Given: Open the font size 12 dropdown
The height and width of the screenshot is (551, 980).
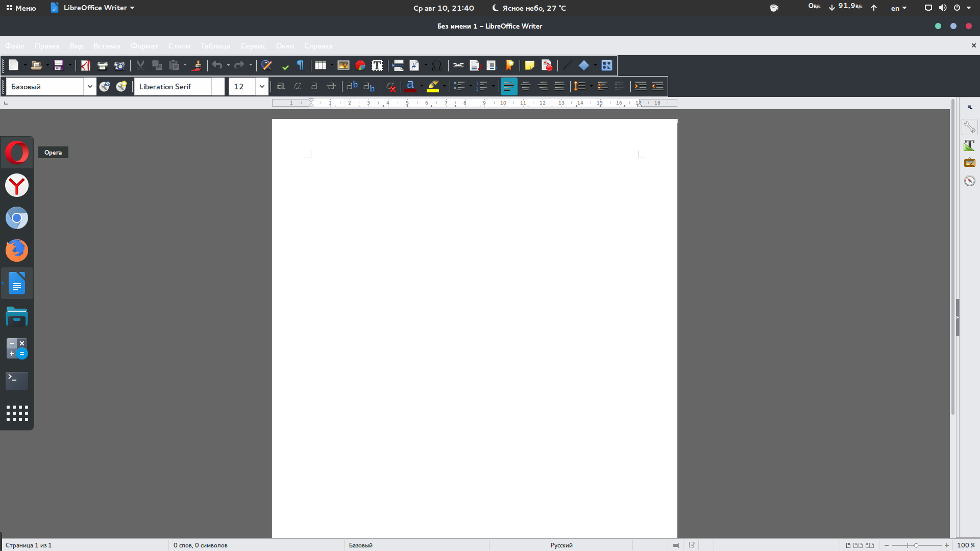Looking at the screenshot, I should [262, 87].
